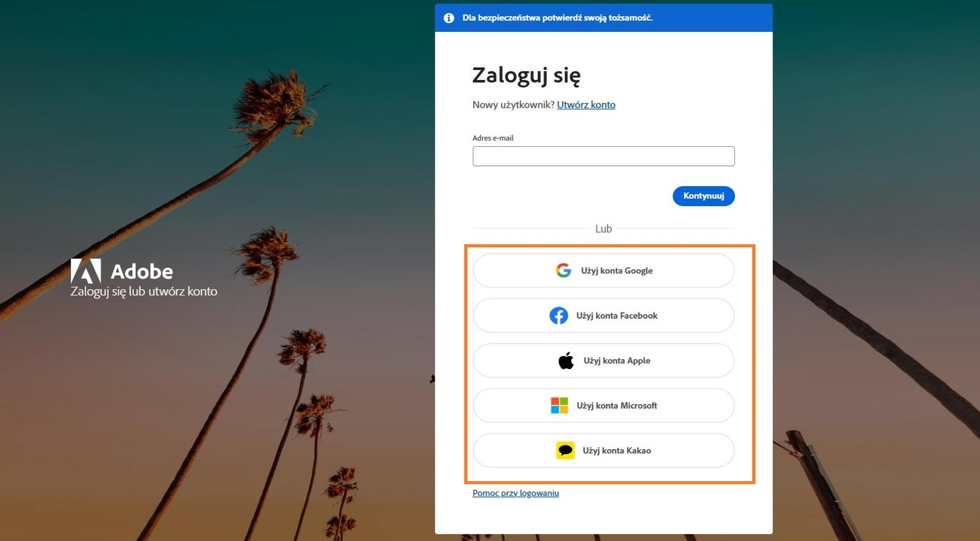The width and height of the screenshot is (980, 541).
Task: Open Pomoc przy logowaniu link
Action: tap(516, 493)
